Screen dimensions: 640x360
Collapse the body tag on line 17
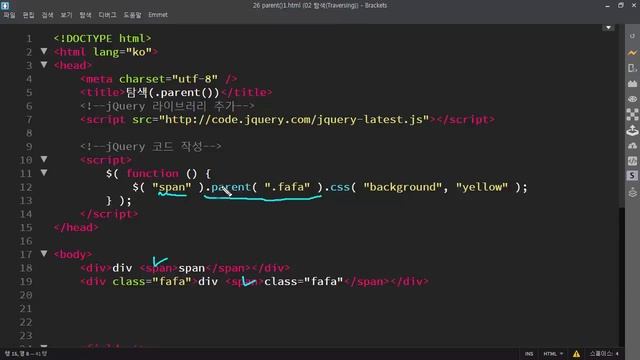pos(44,254)
